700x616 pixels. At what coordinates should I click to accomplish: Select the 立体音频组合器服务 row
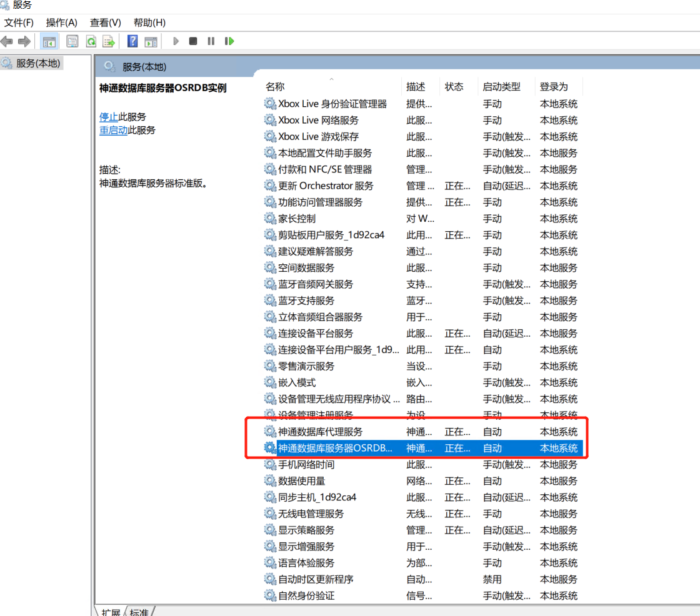click(x=422, y=317)
